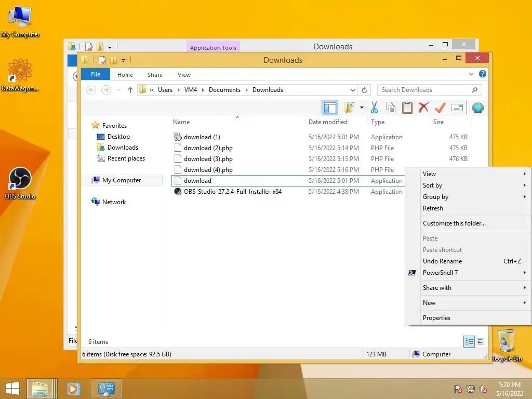532x399 pixels.
Task: Click the Rename toolbar icon
Action: pyautogui.click(x=457, y=108)
